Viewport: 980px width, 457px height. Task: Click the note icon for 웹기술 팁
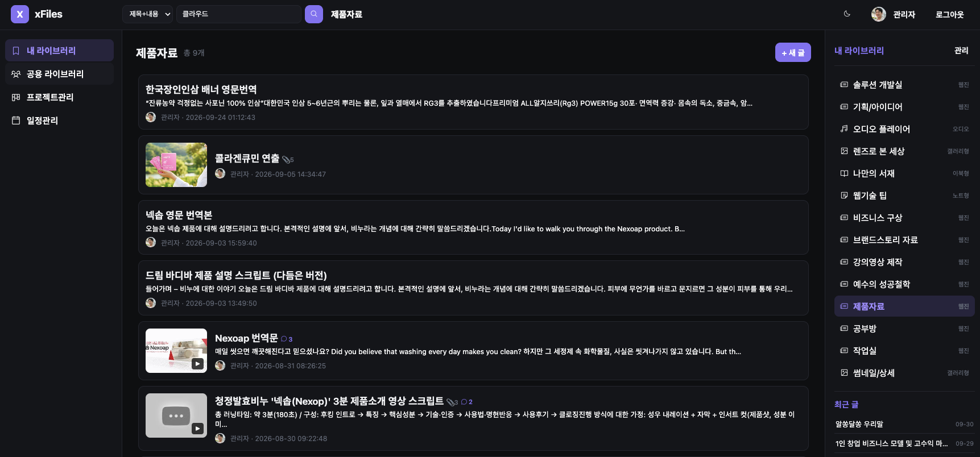pyautogui.click(x=844, y=196)
